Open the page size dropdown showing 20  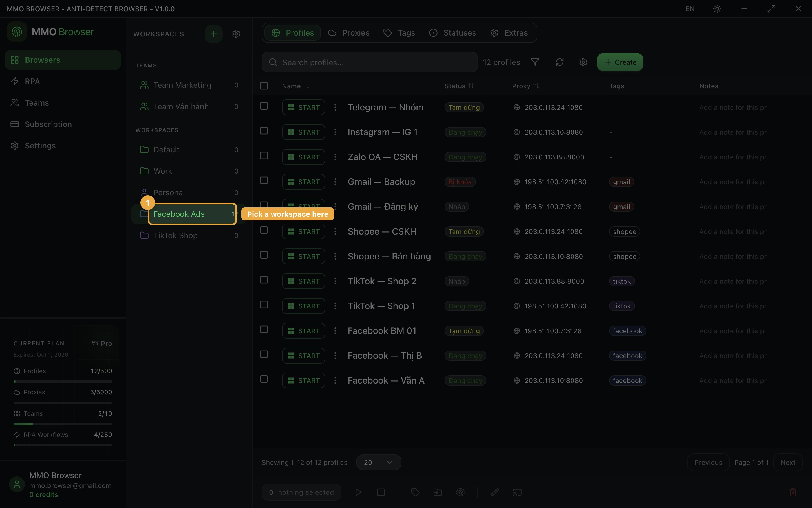click(x=378, y=462)
